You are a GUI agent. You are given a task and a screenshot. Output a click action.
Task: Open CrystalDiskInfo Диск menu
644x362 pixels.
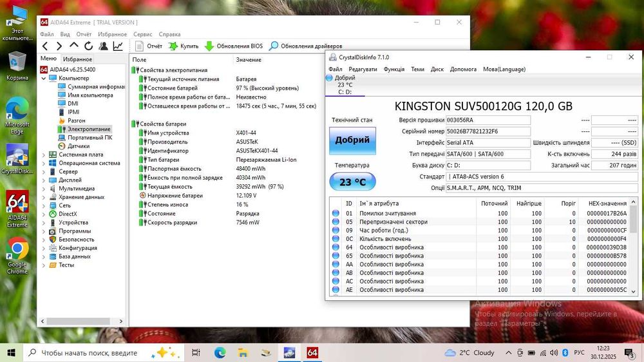tap(437, 69)
